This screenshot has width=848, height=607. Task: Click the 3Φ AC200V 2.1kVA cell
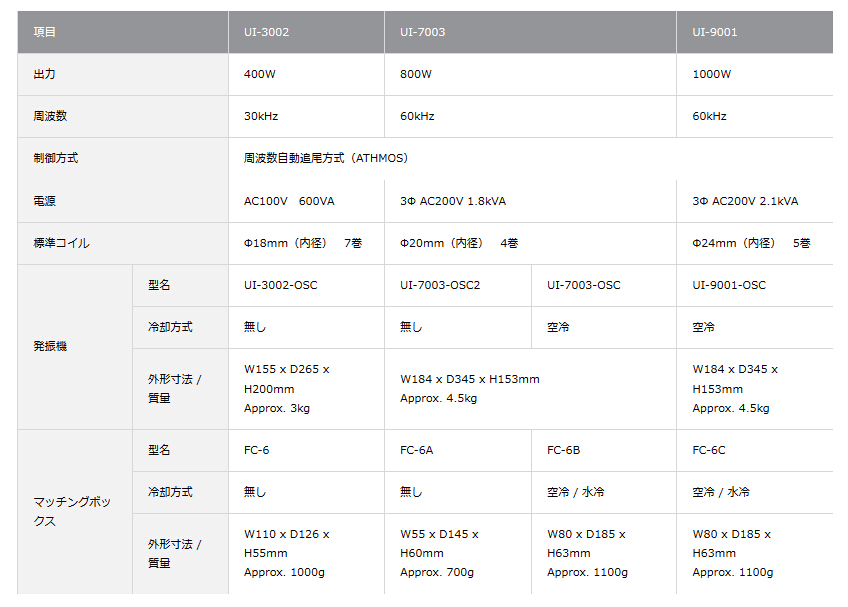point(745,201)
